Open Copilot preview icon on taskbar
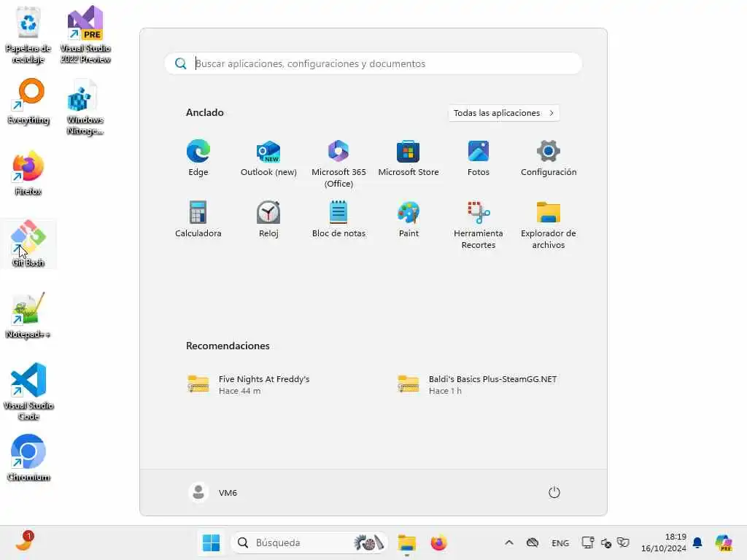747x560 pixels. pos(723,542)
